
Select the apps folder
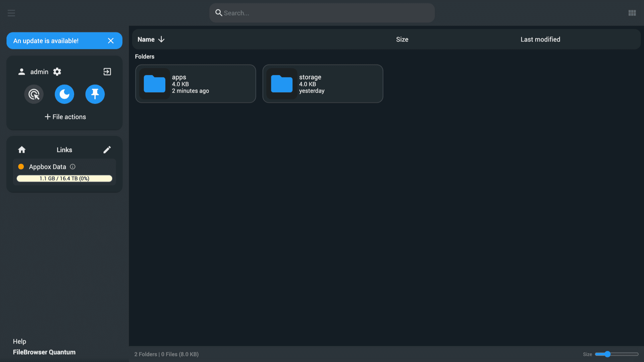(x=196, y=84)
